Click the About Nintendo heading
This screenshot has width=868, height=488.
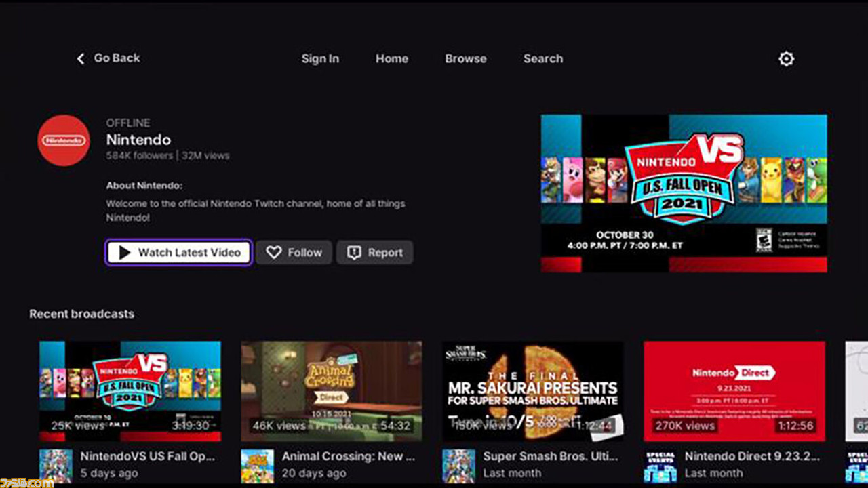pyautogui.click(x=144, y=185)
